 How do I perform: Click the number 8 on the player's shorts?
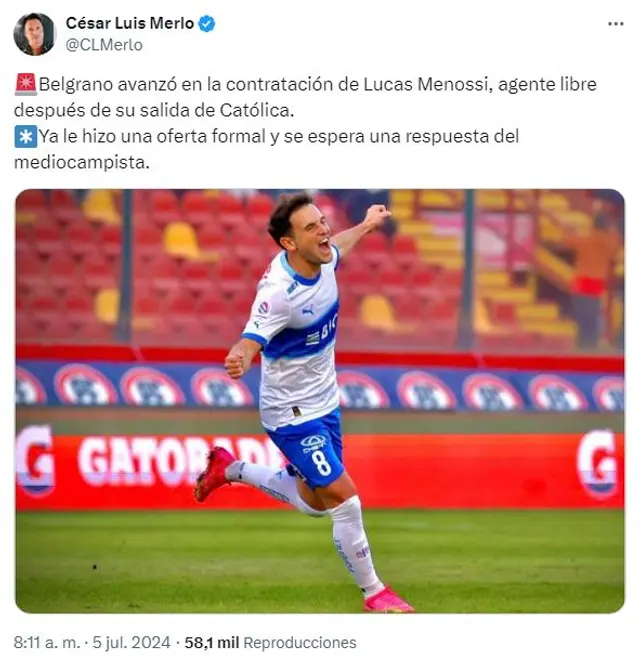tap(323, 463)
